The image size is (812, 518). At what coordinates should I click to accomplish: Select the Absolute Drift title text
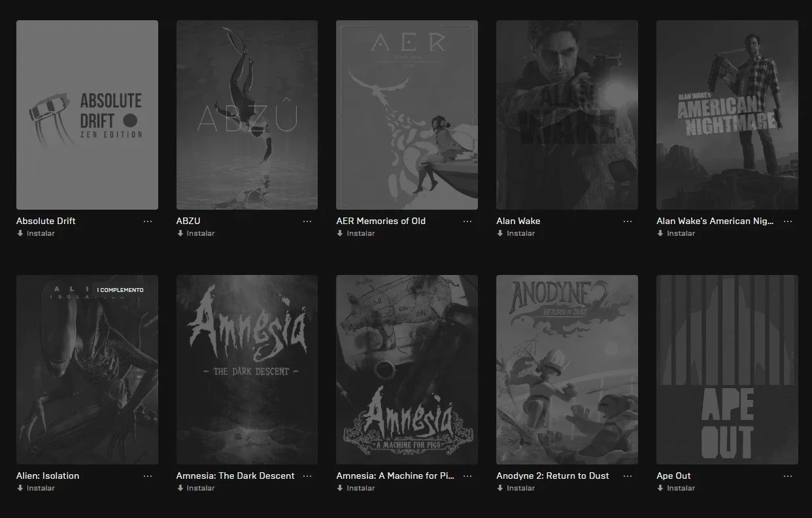pyautogui.click(x=46, y=221)
